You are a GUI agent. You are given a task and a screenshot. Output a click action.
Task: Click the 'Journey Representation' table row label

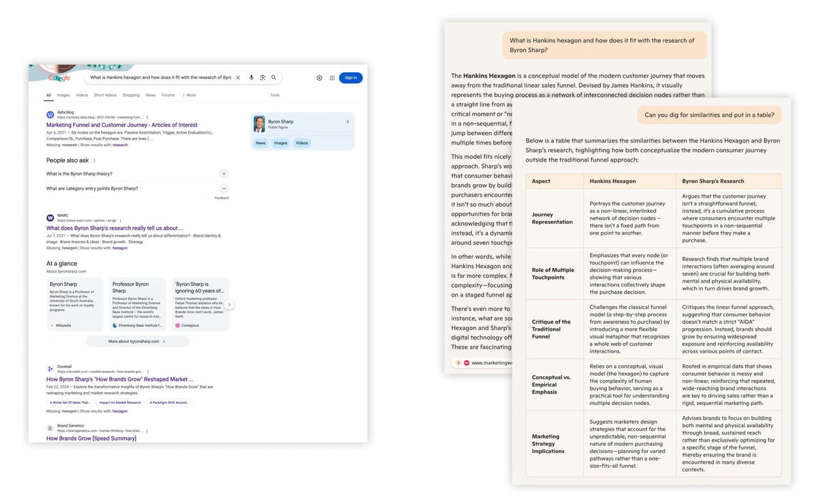553,218
